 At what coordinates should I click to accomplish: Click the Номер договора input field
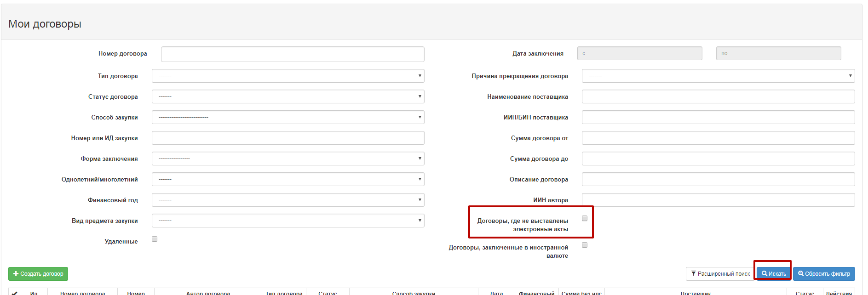(x=293, y=54)
